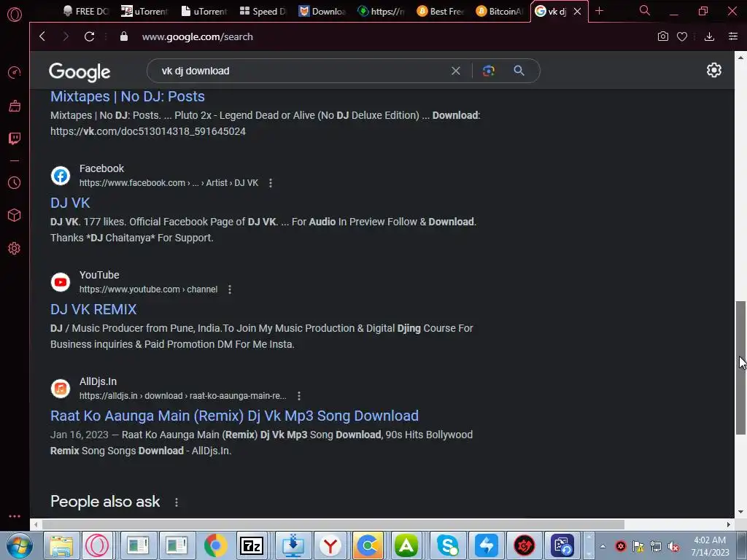Switch to 'Downloa' tab
The width and height of the screenshot is (747, 560).
tap(322, 11)
